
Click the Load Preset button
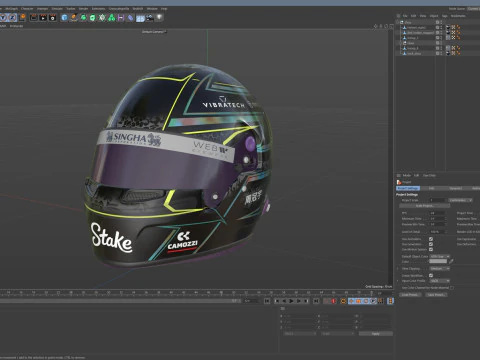tap(410, 295)
